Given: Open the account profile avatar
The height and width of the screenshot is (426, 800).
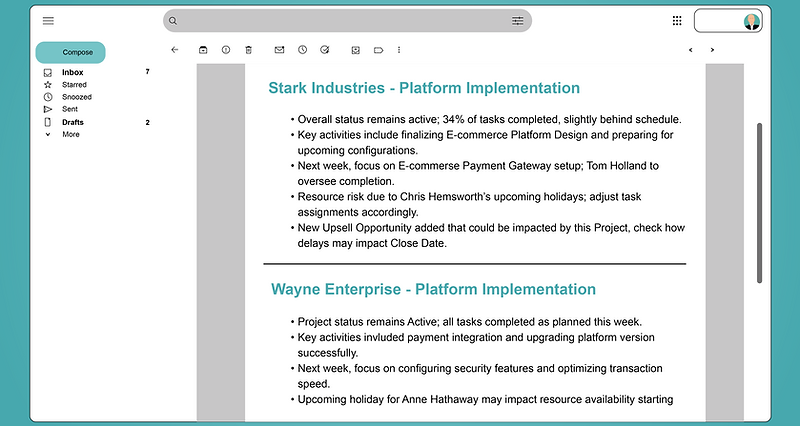Looking at the screenshot, I should (752, 21).
